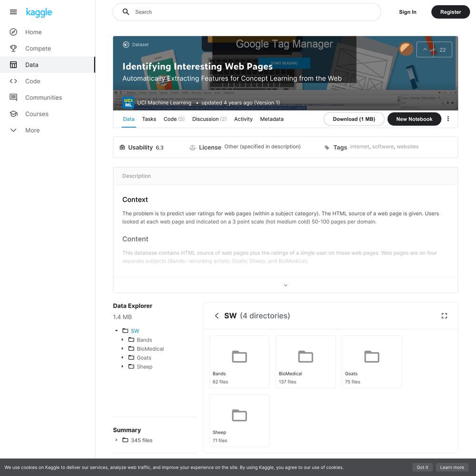The image size is (476, 476).
Task: Open the BioMedical folder card
Action: click(x=306, y=362)
